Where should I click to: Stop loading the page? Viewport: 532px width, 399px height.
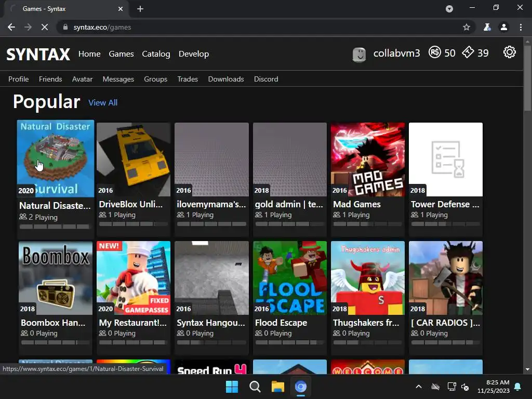coord(45,27)
